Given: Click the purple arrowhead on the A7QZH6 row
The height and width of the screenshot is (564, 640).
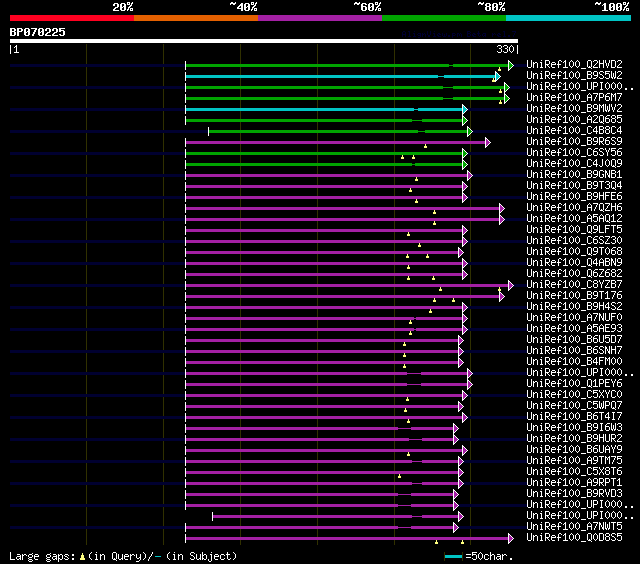Looking at the screenshot, I should coord(502,209).
